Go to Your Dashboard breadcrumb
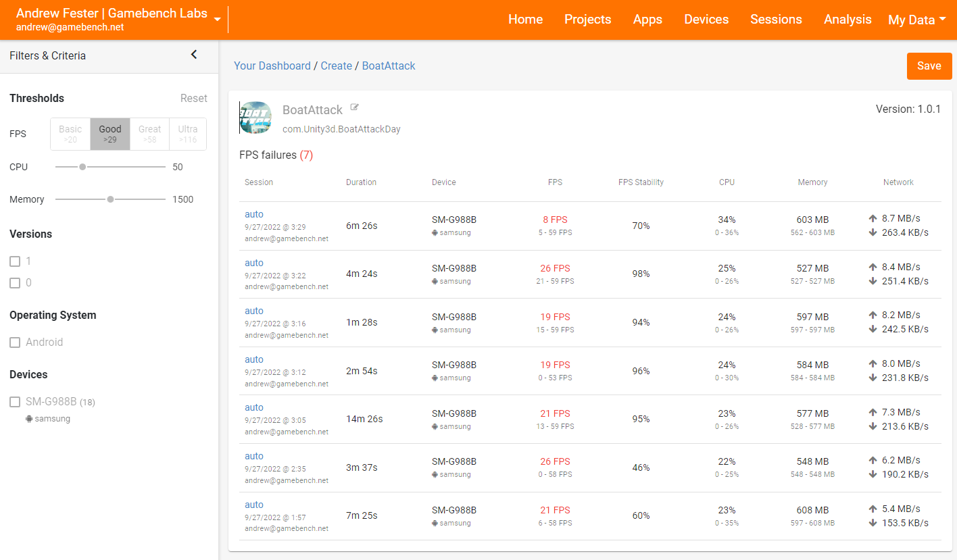 pyautogui.click(x=272, y=66)
